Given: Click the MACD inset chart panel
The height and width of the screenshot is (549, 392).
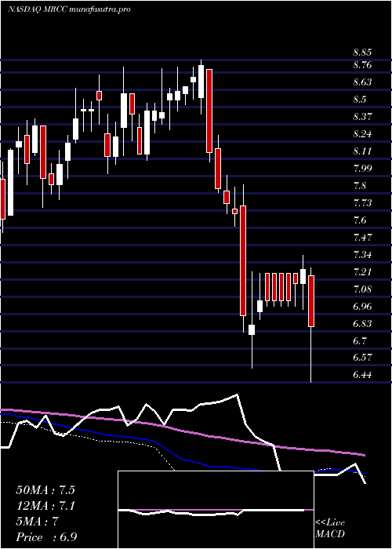Looking at the screenshot, I should tap(216, 510).
